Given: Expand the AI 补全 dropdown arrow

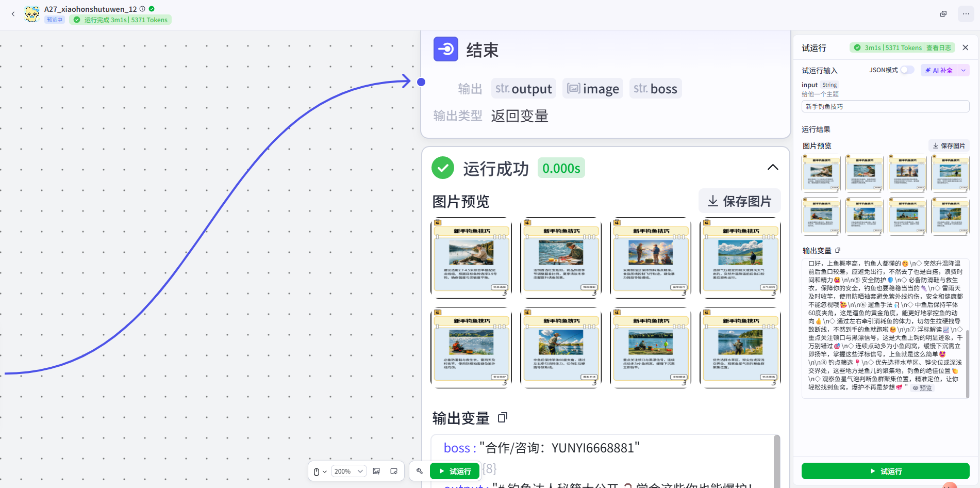Looking at the screenshot, I should pyautogui.click(x=964, y=70).
